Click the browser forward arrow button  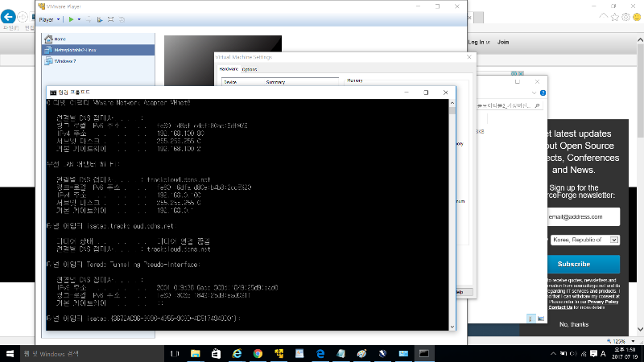23,17
